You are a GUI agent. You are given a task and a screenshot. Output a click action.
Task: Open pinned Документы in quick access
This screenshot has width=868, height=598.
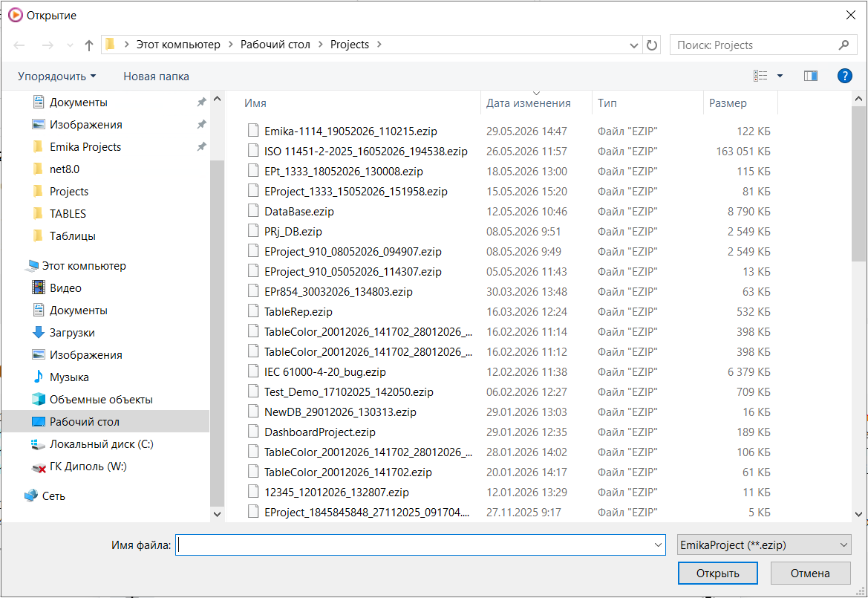click(78, 103)
